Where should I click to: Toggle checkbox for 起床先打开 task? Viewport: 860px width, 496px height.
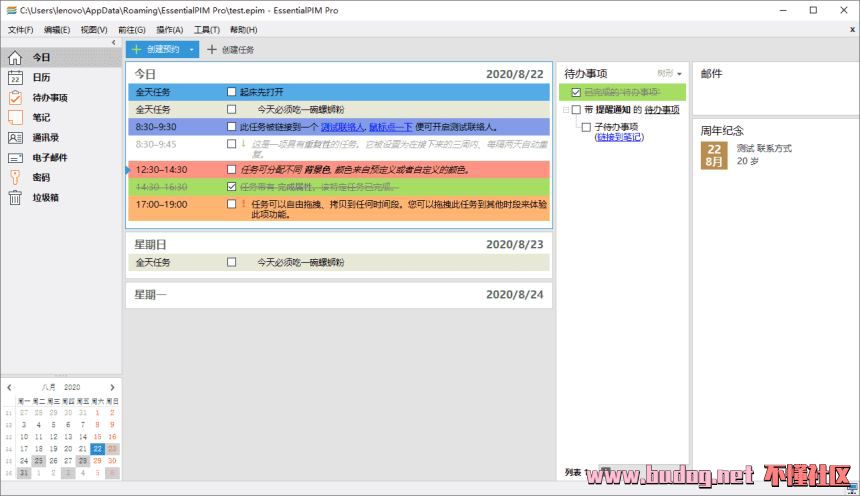(231, 92)
